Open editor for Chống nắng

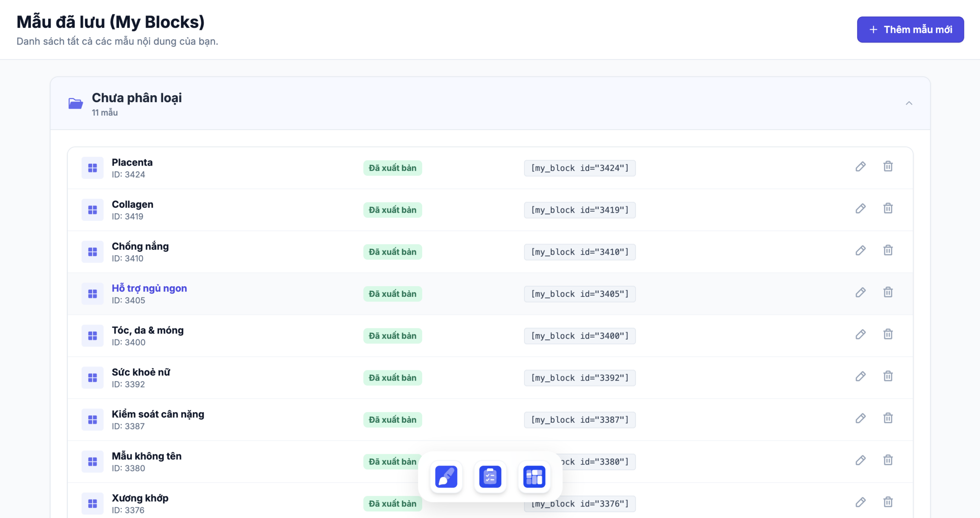point(861,251)
